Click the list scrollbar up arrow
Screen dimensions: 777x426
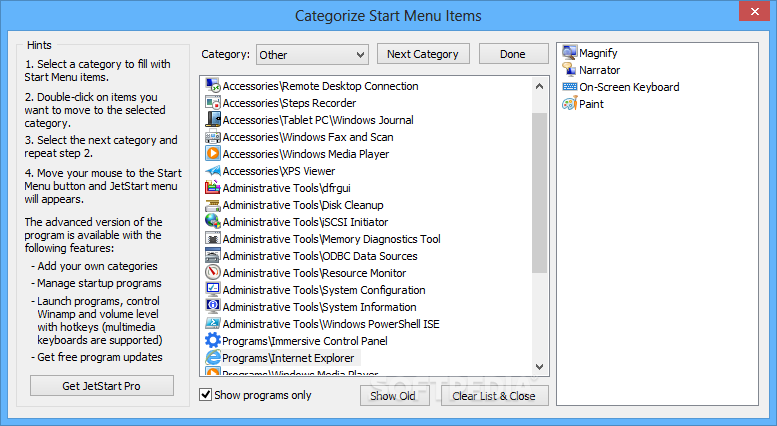coord(540,86)
